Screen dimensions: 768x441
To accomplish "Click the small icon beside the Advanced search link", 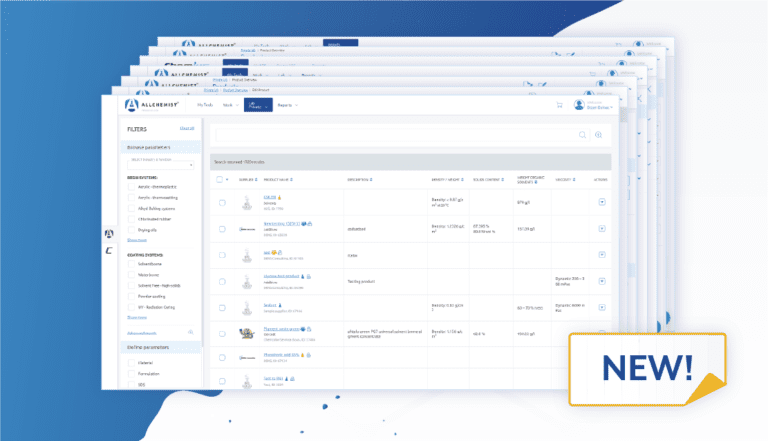I will click(x=191, y=333).
